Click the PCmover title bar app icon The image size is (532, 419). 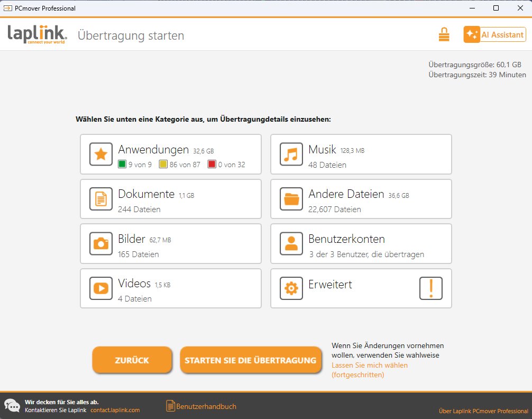pos(8,8)
